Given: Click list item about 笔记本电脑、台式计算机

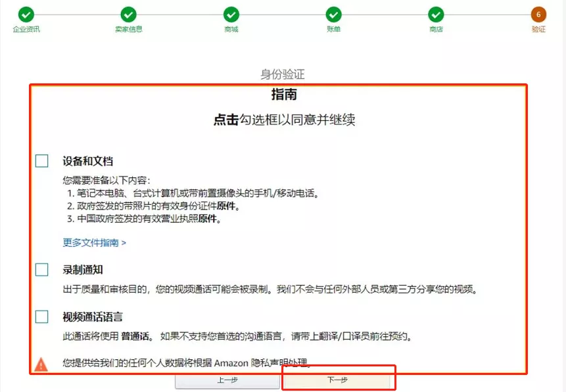Looking at the screenshot, I should [193, 193].
